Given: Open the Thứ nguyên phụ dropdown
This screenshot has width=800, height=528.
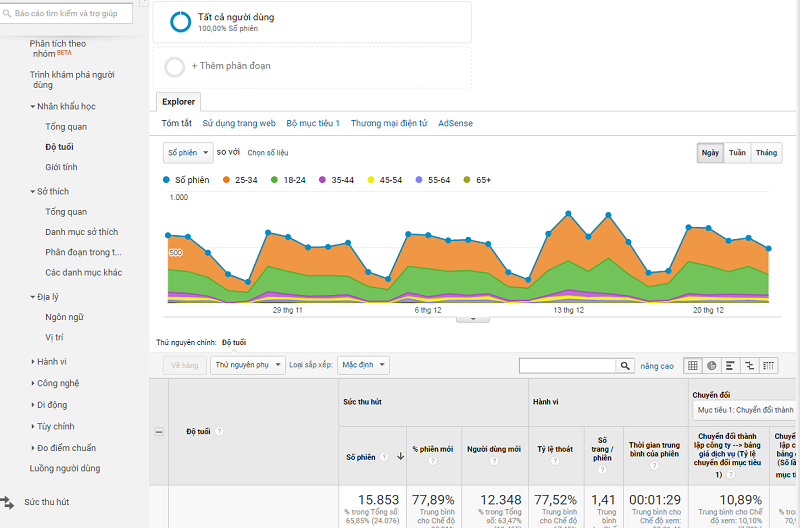Looking at the screenshot, I should click(x=248, y=366).
